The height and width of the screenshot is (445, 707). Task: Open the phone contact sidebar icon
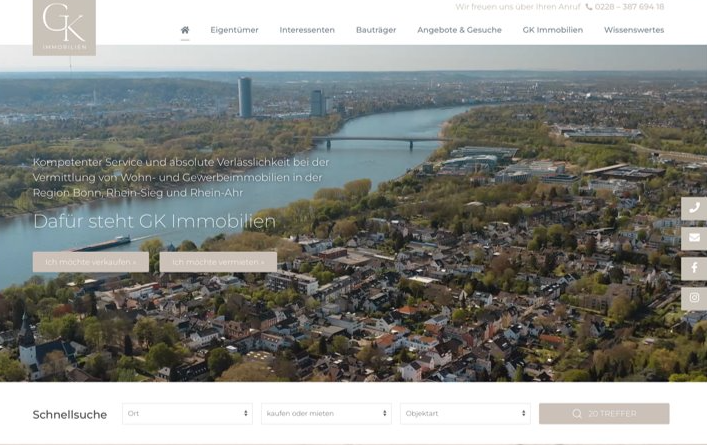coord(694,208)
